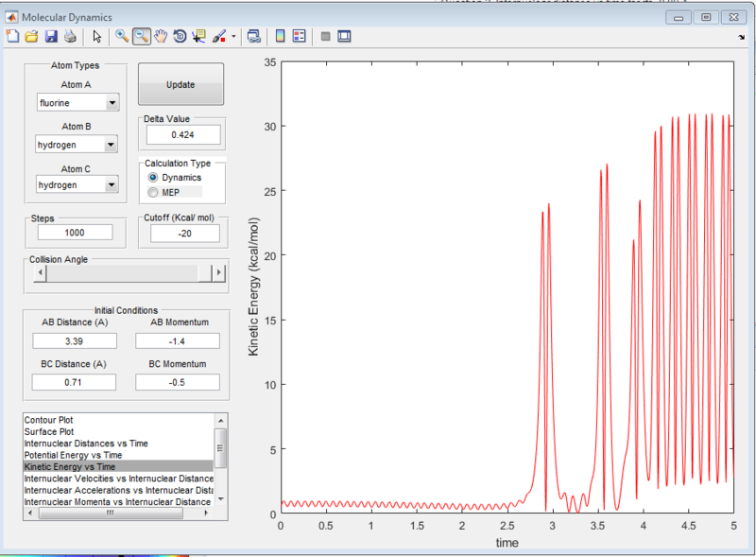Insert a legend using toolbar icon
This screenshot has height=557, width=756.
click(299, 37)
